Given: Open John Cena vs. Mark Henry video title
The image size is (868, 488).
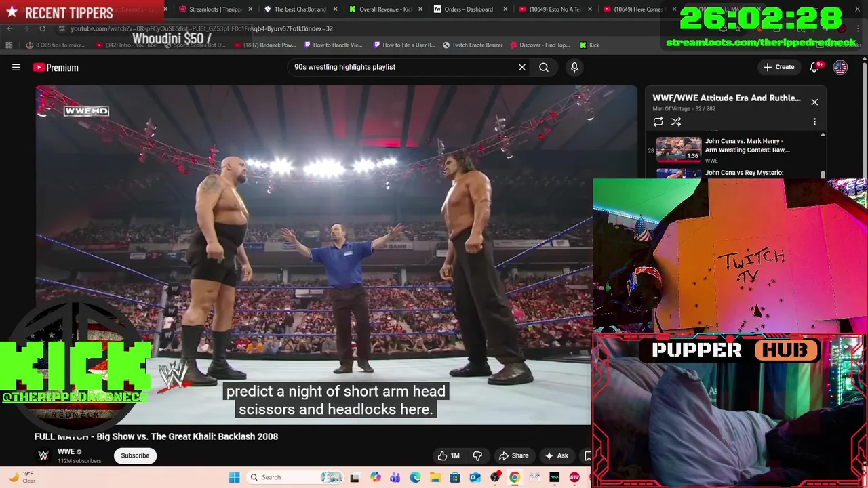Looking at the screenshot, I should (747, 145).
